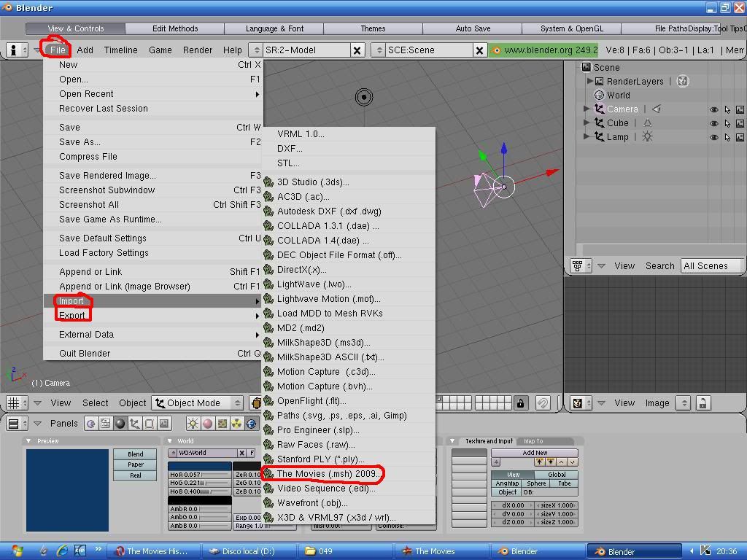The height and width of the screenshot is (560, 747).
Task: Open the Texture buttons icon
Action: pyautogui.click(x=222, y=424)
